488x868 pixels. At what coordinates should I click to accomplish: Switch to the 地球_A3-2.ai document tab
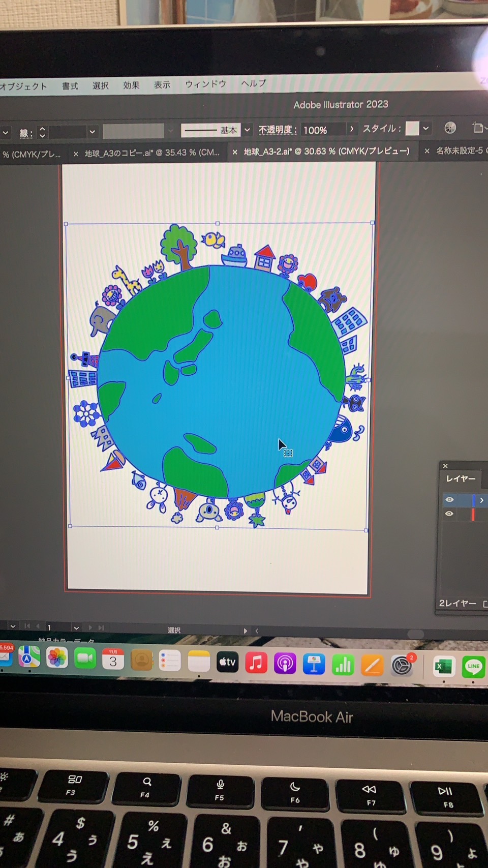pyautogui.click(x=326, y=151)
